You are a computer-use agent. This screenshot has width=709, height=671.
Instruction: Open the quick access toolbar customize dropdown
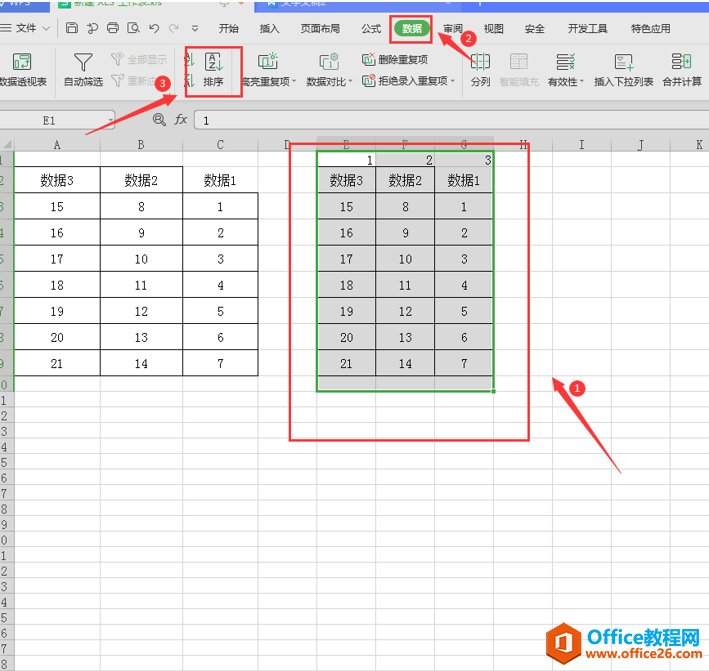pos(195,28)
